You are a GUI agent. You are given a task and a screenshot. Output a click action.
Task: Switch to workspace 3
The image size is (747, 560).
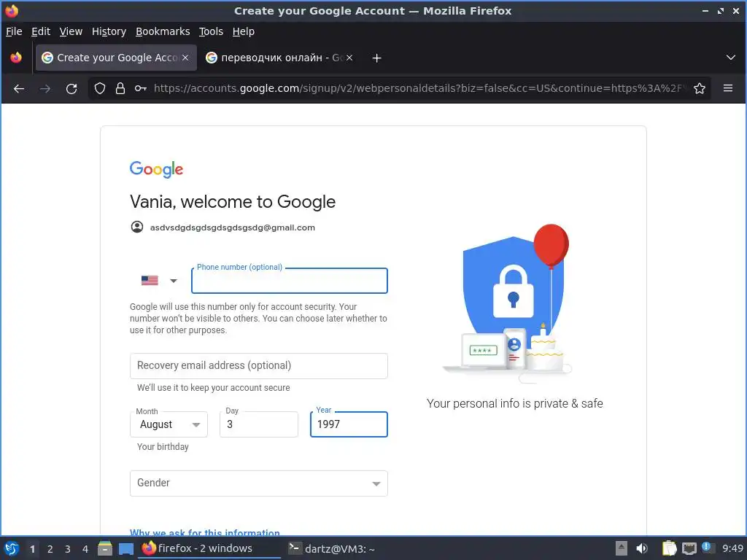(68, 549)
